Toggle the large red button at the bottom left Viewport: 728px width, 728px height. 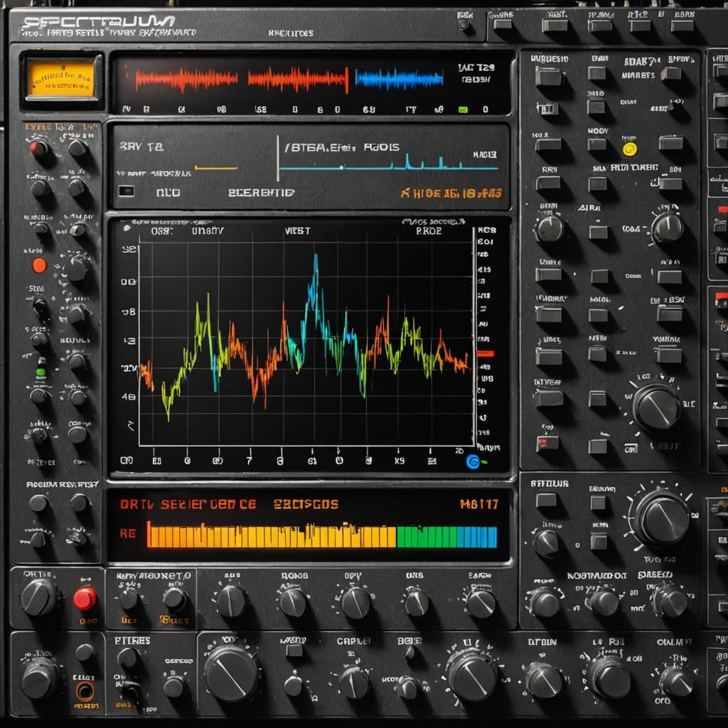(85, 598)
